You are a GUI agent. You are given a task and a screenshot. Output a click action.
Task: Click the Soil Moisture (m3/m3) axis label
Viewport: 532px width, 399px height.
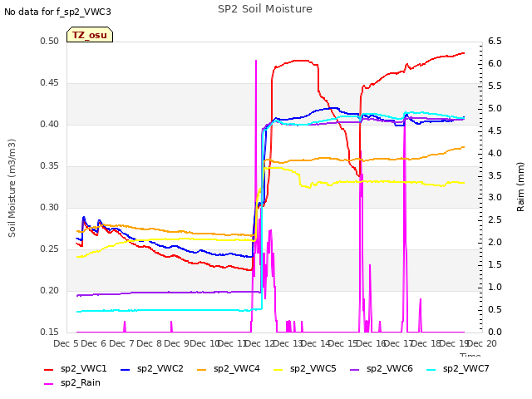12,188
